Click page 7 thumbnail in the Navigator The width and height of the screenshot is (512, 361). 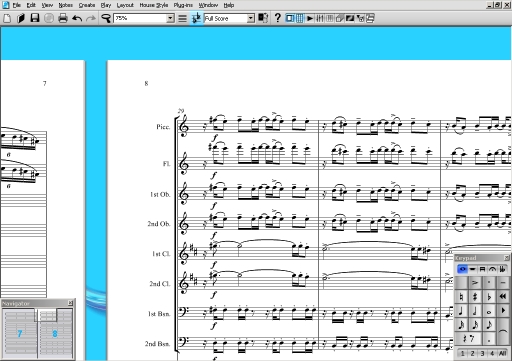(x=20, y=333)
